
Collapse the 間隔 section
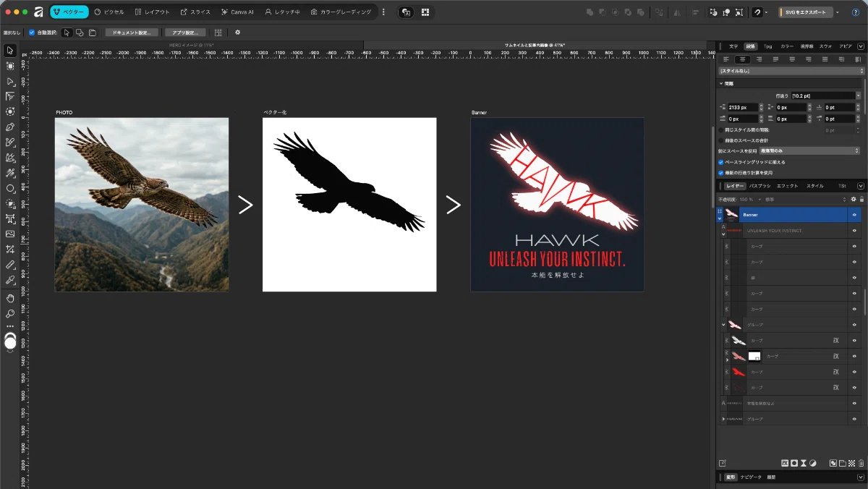tap(721, 84)
